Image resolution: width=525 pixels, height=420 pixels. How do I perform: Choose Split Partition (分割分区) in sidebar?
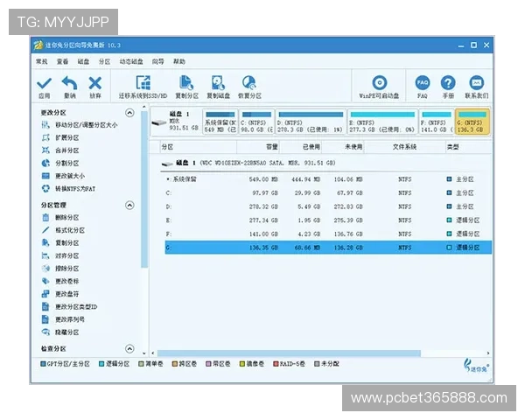[60, 163]
